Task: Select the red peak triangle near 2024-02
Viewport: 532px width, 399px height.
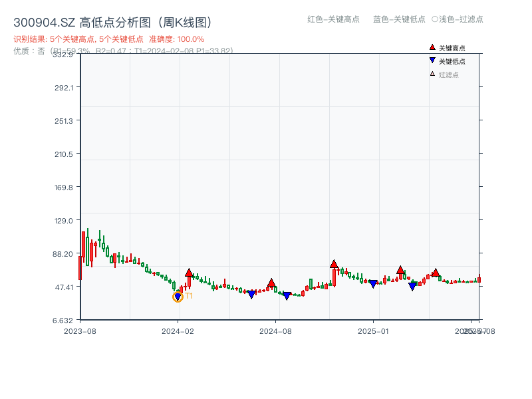Action: [x=189, y=272]
